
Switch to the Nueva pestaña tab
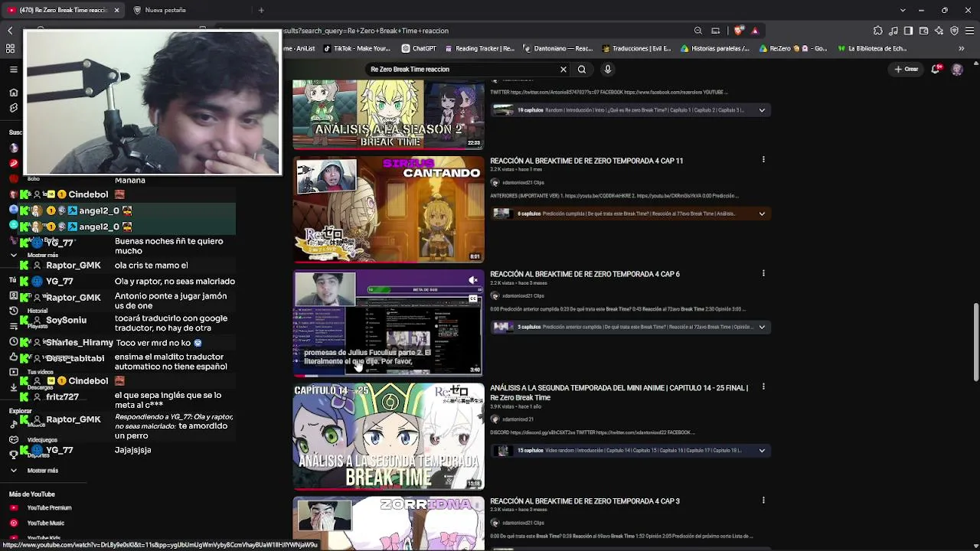click(165, 10)
